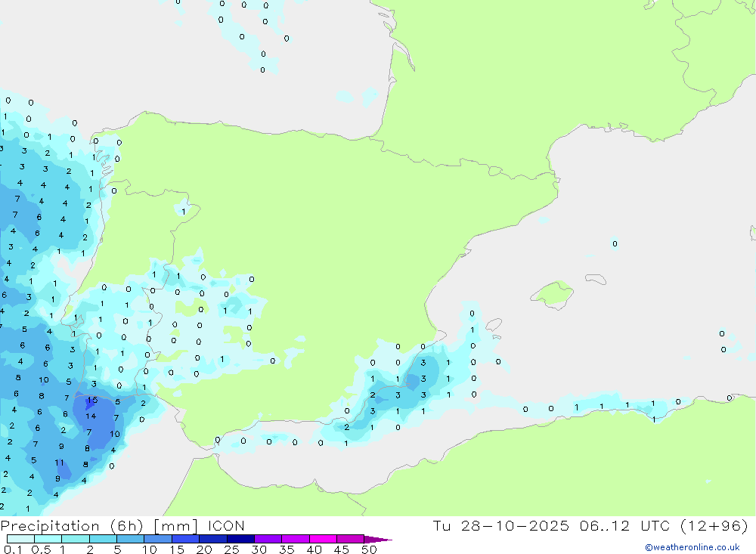Viewport: 756px width, 554px height.
Task: Select the 25–30 mm navy legend swatch
Action: click(240, 539)
